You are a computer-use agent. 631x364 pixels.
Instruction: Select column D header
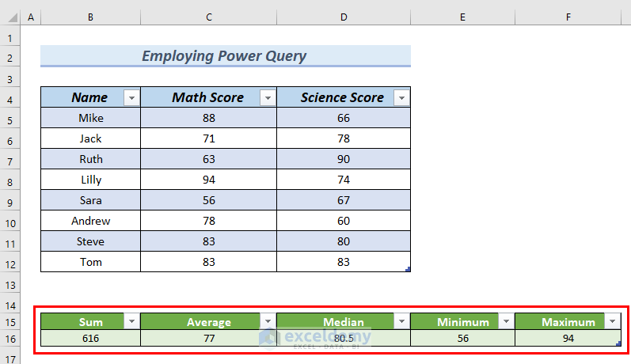click(344, 17)
